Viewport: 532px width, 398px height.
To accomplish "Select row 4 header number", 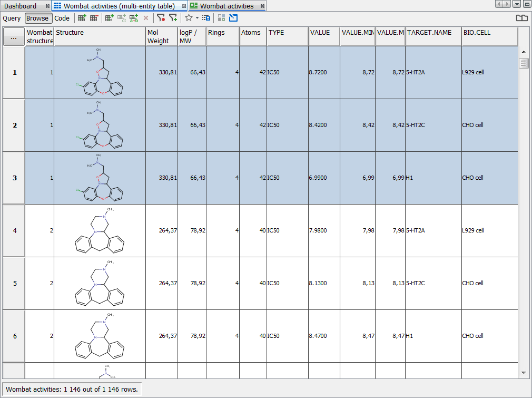I will (x=14, y=230).
